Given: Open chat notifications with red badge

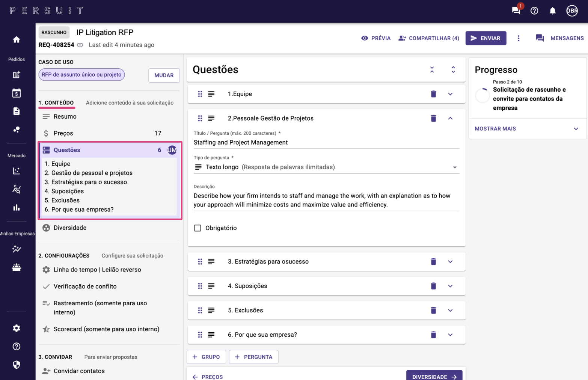Looking at the screenshot, I should tap(516, 10).
